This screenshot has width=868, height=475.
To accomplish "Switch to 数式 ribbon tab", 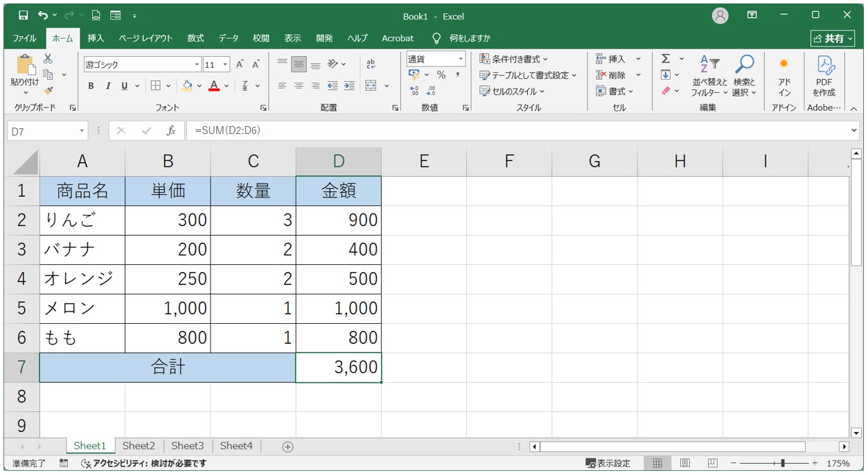I will (x=195, y=38).
